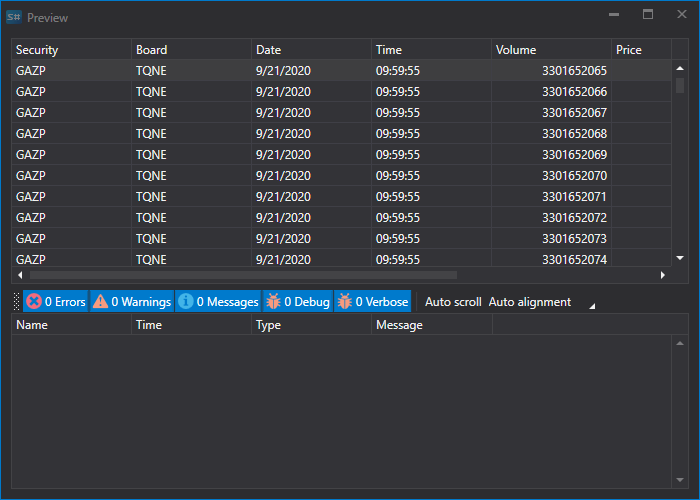
Task: Click date 9/21/2020 in 3301652067 row
Action: point(283,112)
